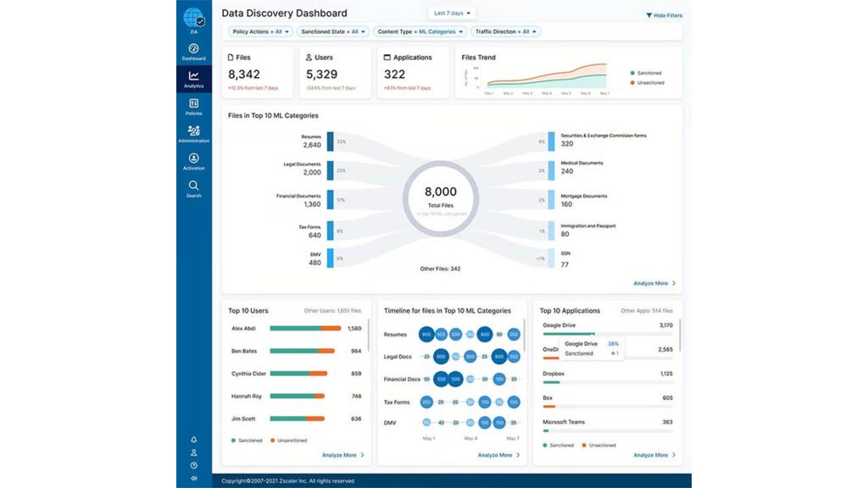The image size is (868, 488).
Task: Click first 600 bubble in Resumes timeline
Action: pyautogui.click(x=426, y=334)
